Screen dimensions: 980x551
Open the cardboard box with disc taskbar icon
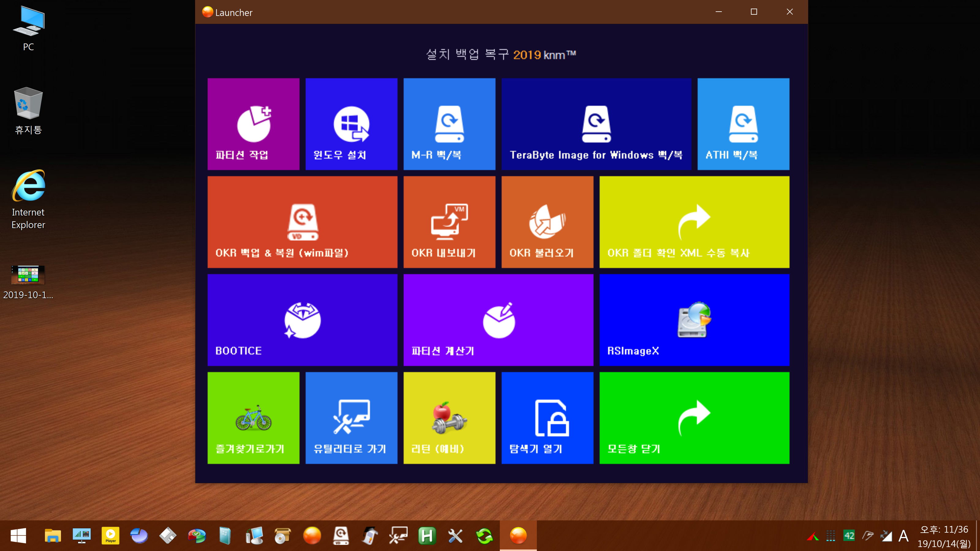[x=283, y=536]
